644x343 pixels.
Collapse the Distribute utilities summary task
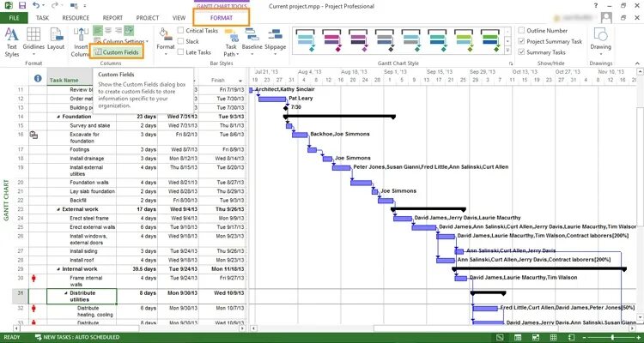66,293
